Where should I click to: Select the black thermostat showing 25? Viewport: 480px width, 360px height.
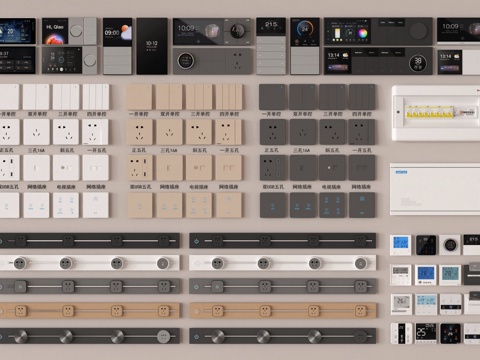click(x=425, y=333)
